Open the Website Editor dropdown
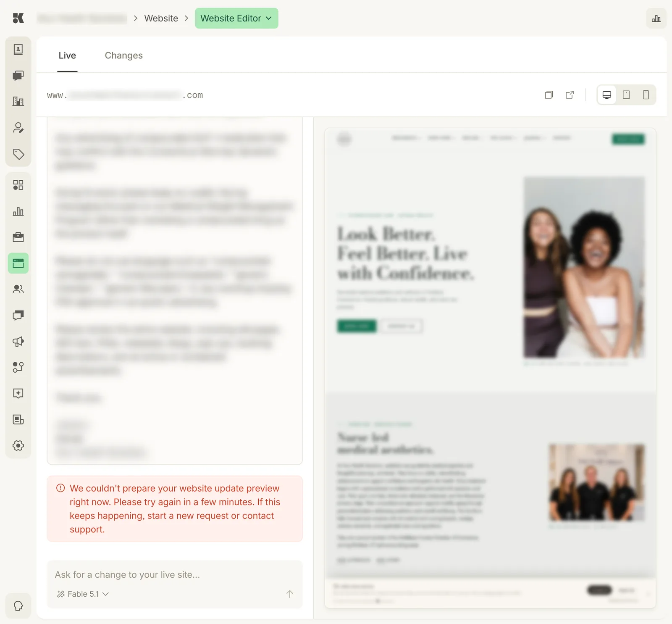The image size is (672, 624). click(236, 18)
